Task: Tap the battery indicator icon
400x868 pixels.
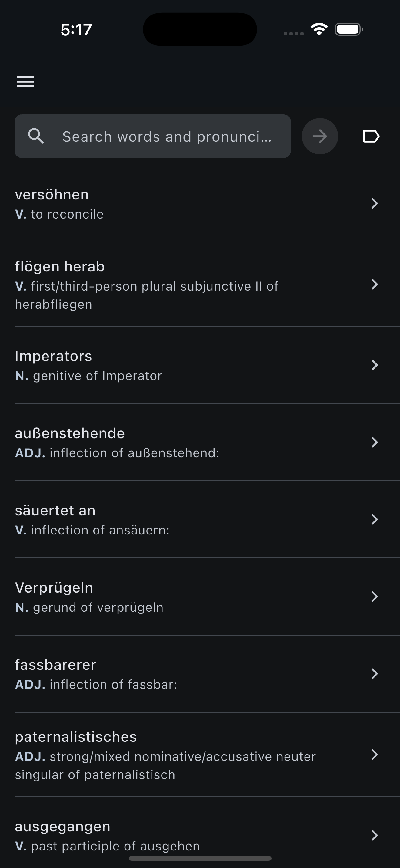Action: tap(349, 29)
